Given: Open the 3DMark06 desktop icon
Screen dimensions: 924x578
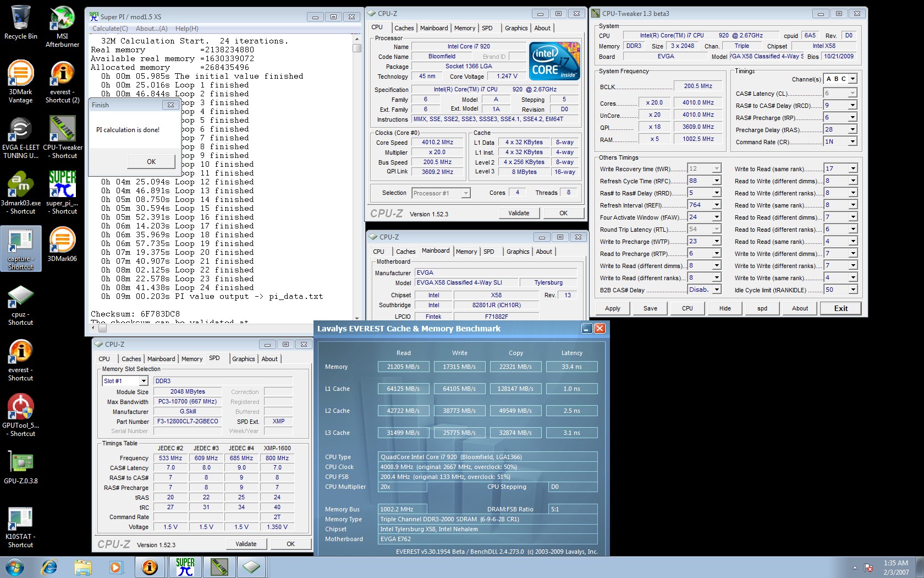Looking at the screenshot, I should [62, 244].
